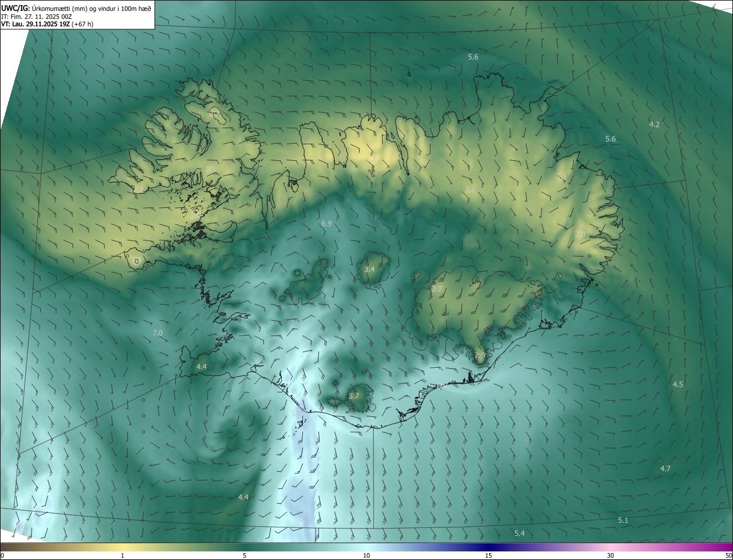Select the 3.7 value label

[354, 396]
